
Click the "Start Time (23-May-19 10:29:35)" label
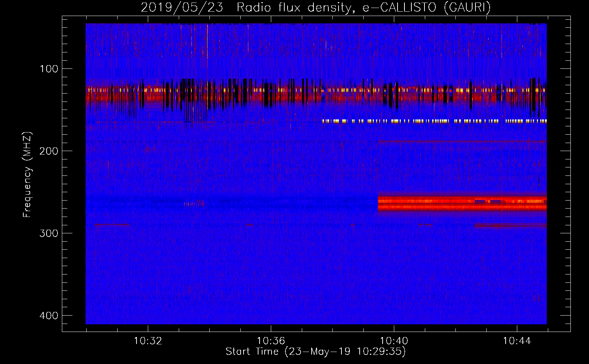point(316,351)
